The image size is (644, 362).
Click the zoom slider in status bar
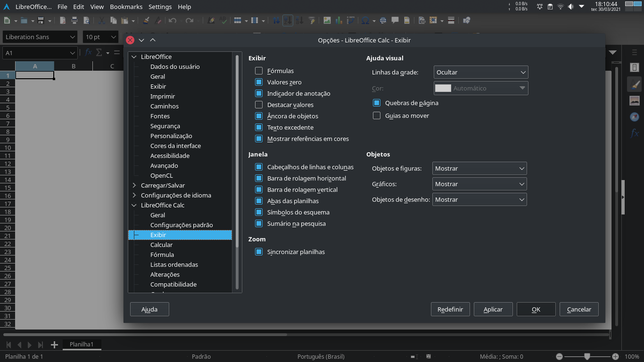[587, 356]
